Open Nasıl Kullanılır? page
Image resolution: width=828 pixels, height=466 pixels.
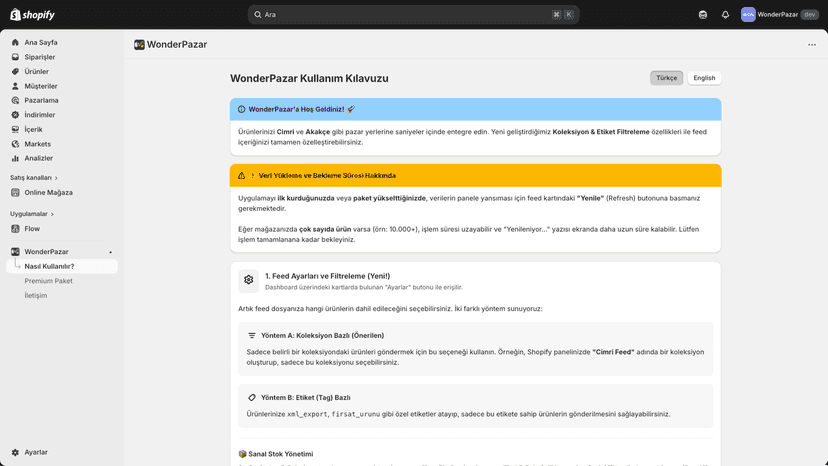tap(62, 266)
